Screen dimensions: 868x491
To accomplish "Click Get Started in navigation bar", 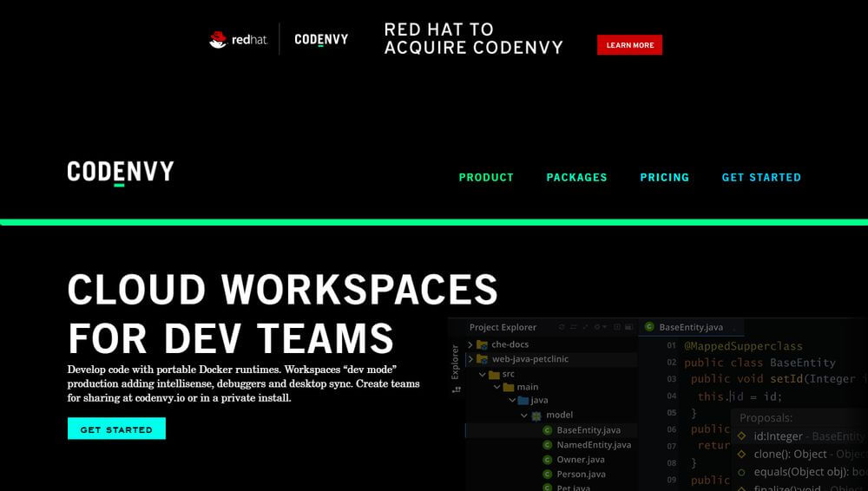I will tap(761, 178).
